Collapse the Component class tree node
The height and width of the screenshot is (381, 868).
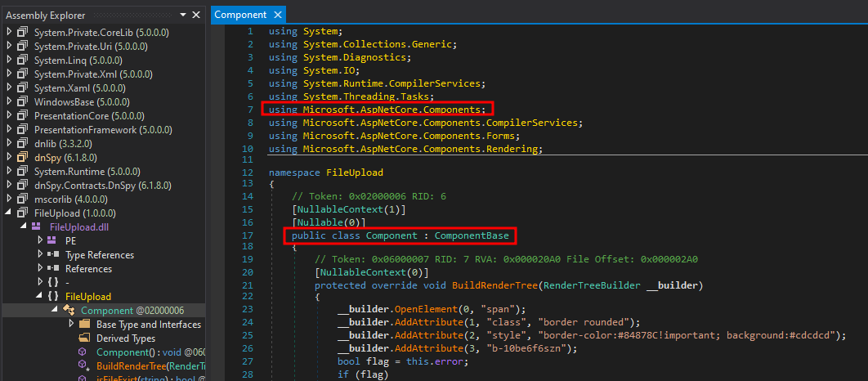[56, 310]
